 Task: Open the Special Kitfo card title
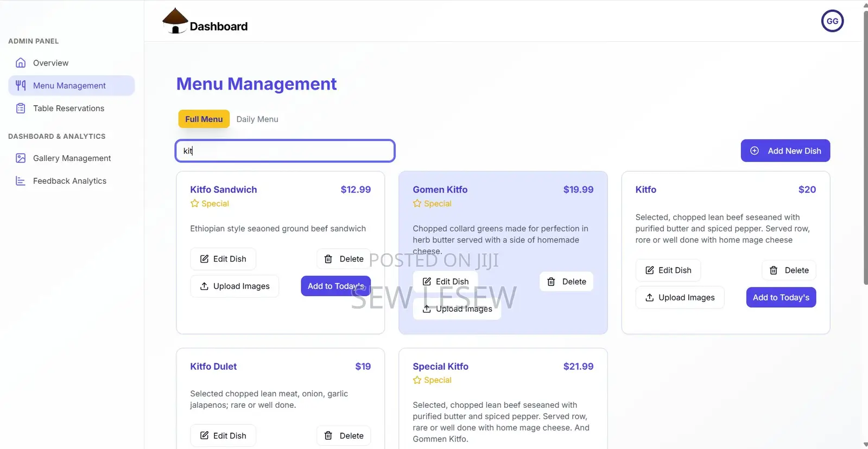pyautogui.click(x=440, y=367)
